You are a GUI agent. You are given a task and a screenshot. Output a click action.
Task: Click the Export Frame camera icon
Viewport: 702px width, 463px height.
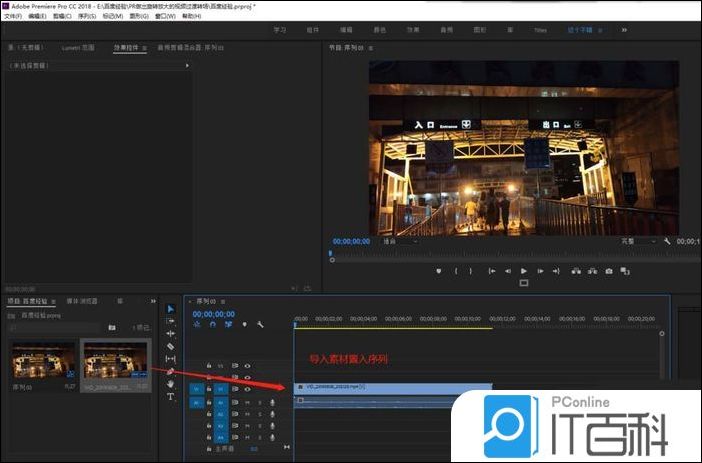click(x=608, y=271)
